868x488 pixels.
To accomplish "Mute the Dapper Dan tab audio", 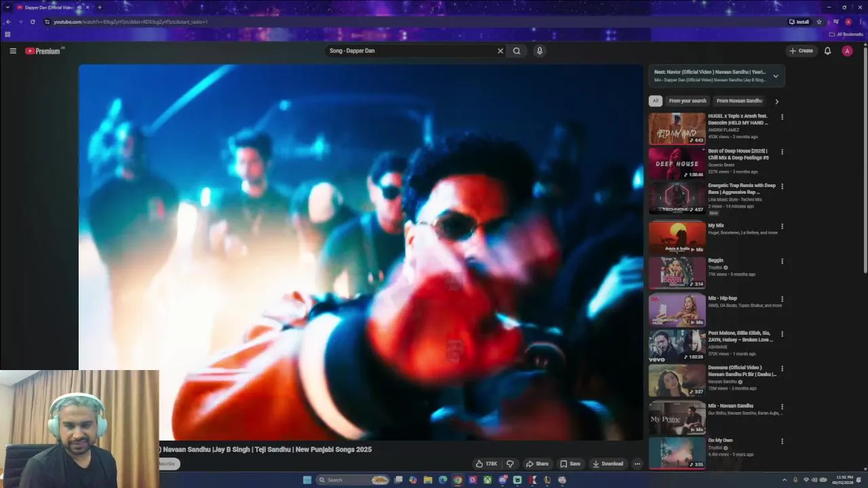I will (79, 7).
